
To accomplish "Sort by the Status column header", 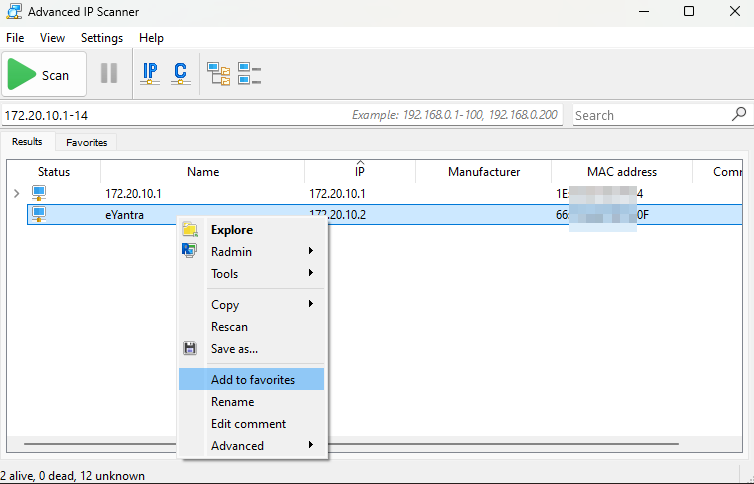I will coord(54,172).
